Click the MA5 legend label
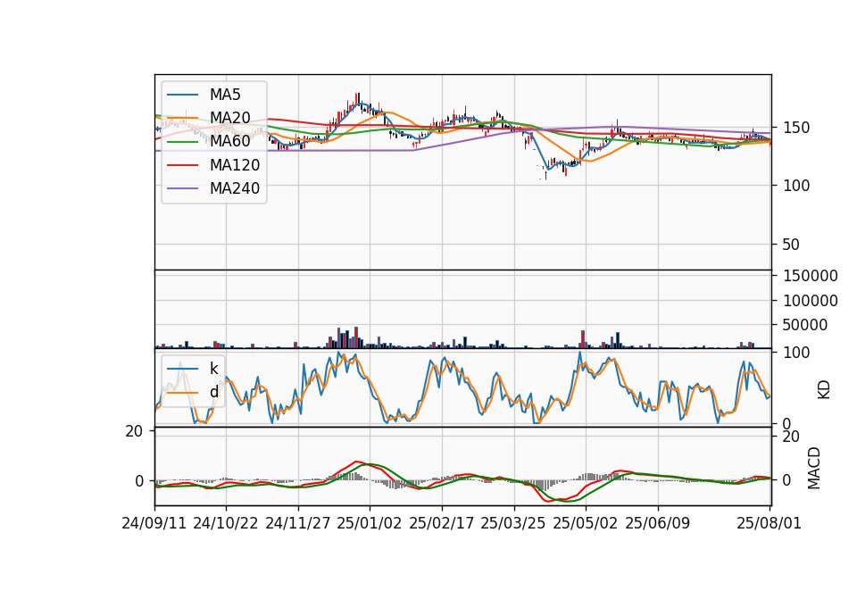This screenshot has height=616, width=857. click(225, 95)
